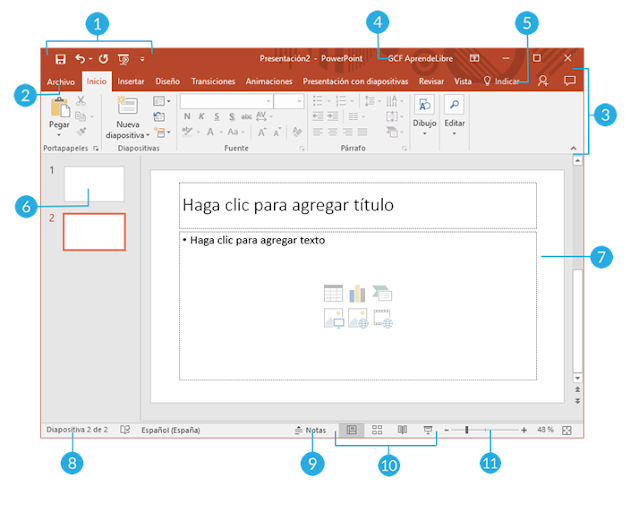Toggle text shadow S formatting

[x=231, y=117]
